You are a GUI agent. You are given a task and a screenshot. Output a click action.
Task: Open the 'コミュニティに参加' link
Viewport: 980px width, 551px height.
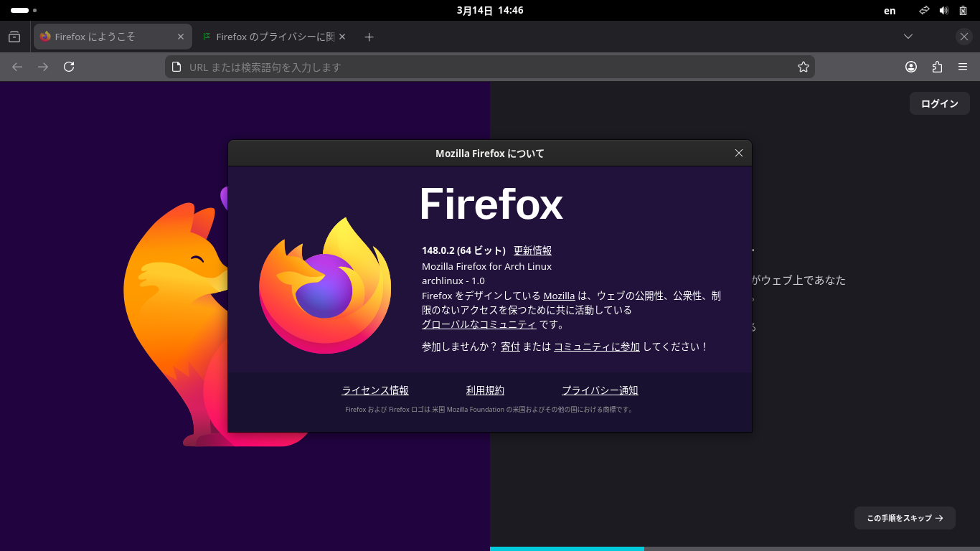[x=597, y=347]
